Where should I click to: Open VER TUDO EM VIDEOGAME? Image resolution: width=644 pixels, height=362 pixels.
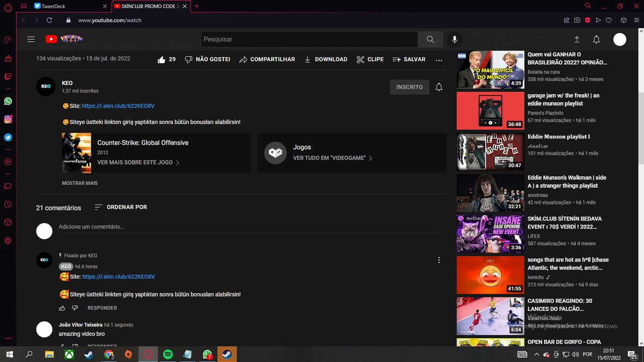(333, 158)
